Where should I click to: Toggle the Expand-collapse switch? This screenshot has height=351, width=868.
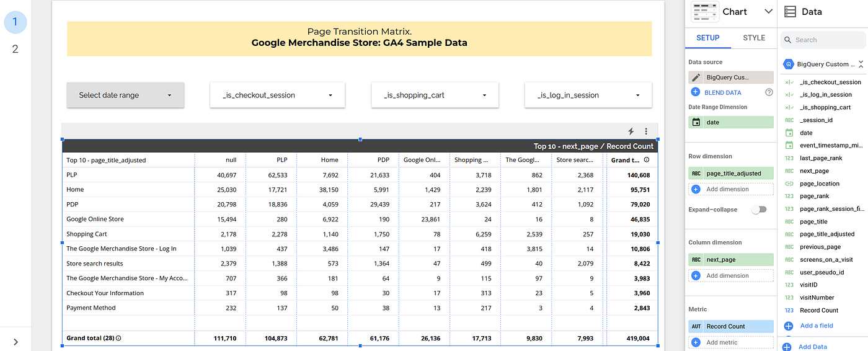click(759, 210)
